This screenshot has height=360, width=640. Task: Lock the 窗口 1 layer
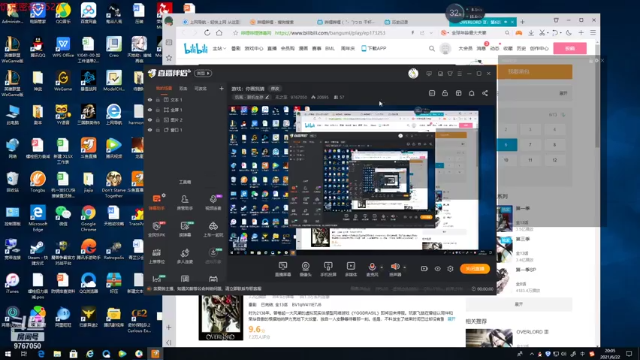(158, 130)
